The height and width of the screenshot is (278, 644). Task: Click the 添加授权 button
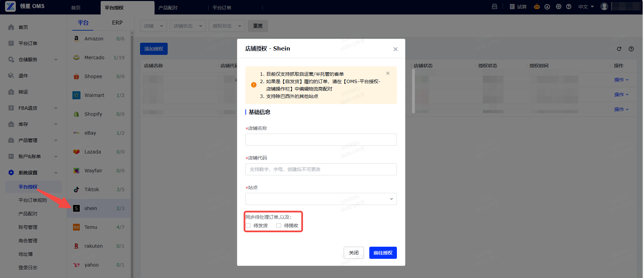coord(154,49)
